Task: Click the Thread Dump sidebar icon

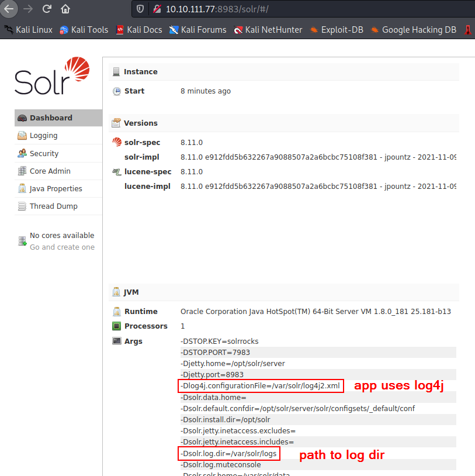Action: tap(22, 206)
